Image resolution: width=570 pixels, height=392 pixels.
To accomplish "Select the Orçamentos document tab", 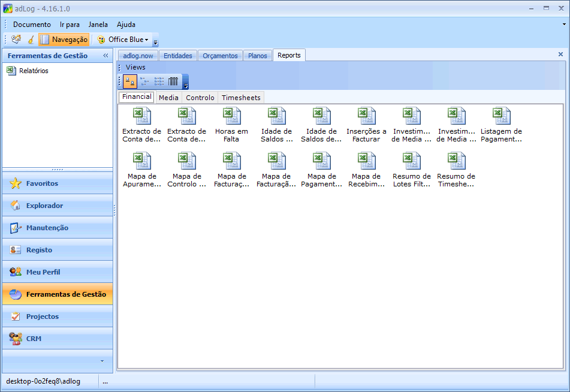I will point(220,56).
